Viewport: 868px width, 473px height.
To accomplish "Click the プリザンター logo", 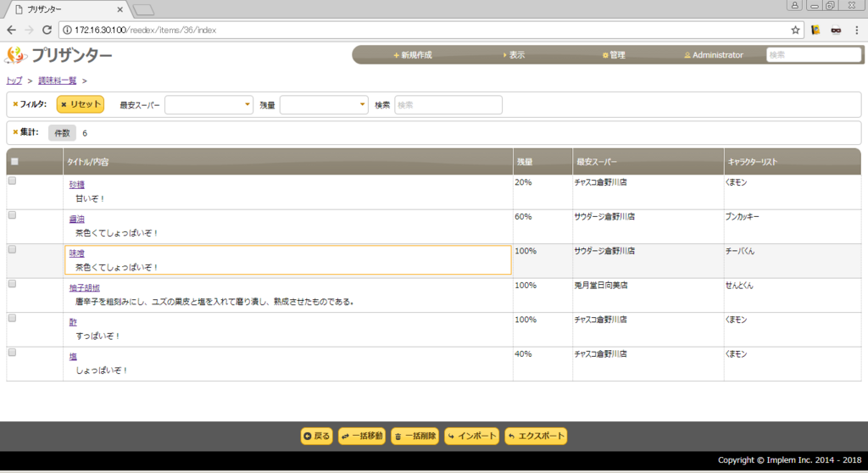I will coord(58,55).
